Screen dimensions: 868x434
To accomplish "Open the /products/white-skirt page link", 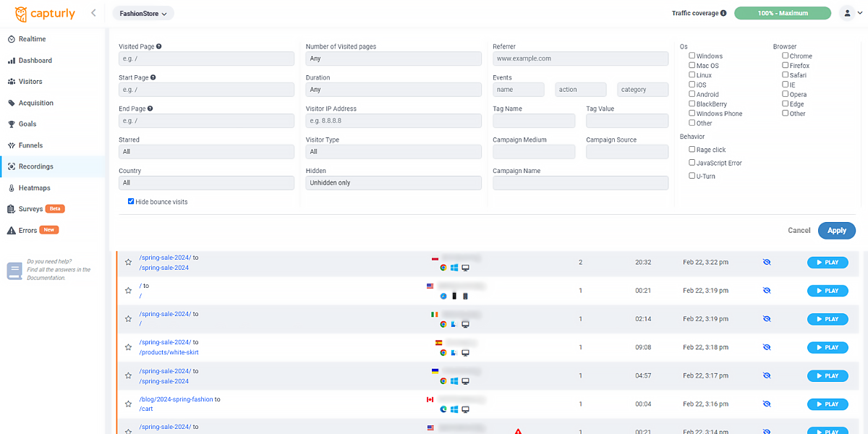I will click(x=169, y=352).
